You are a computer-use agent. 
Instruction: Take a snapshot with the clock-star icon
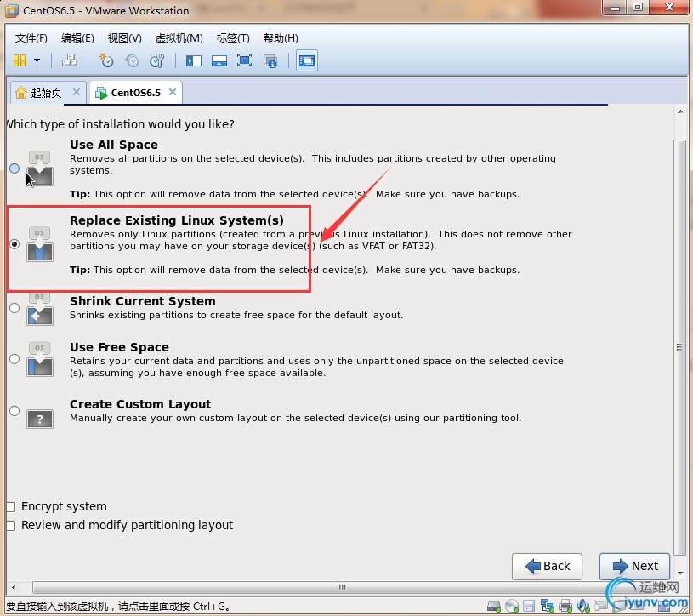(105, 60)
